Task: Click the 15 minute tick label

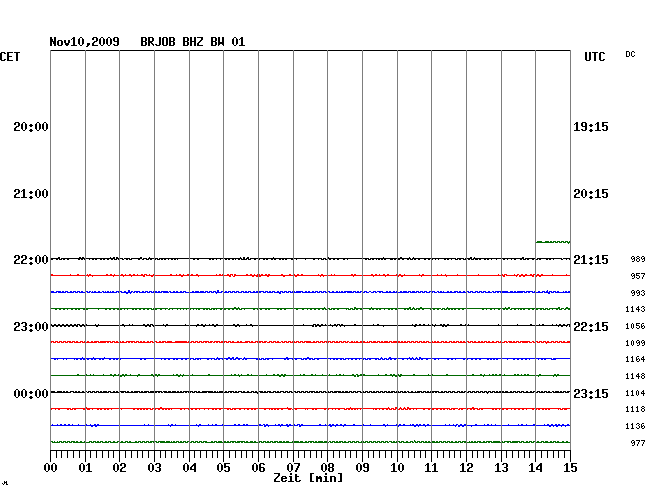Action: pos(570,468)
